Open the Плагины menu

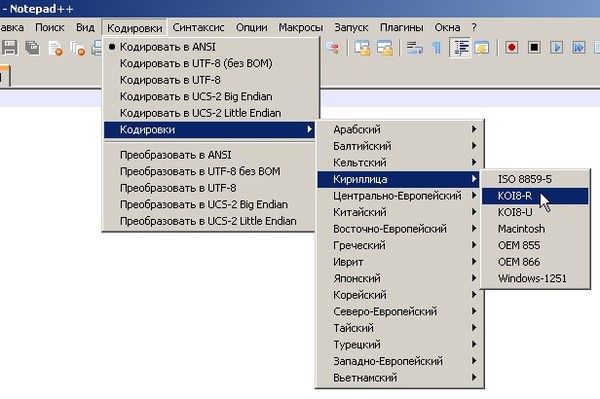[401, 28]
